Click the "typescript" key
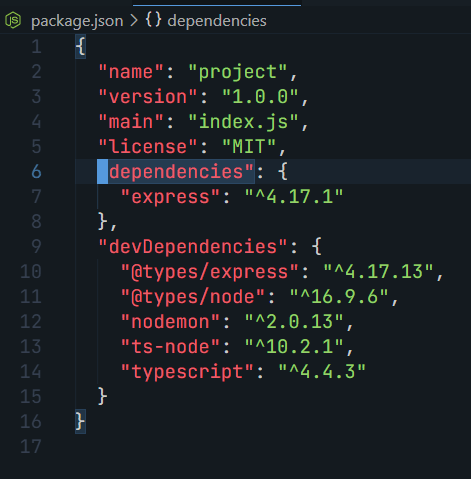 click(x=187, y=372)
